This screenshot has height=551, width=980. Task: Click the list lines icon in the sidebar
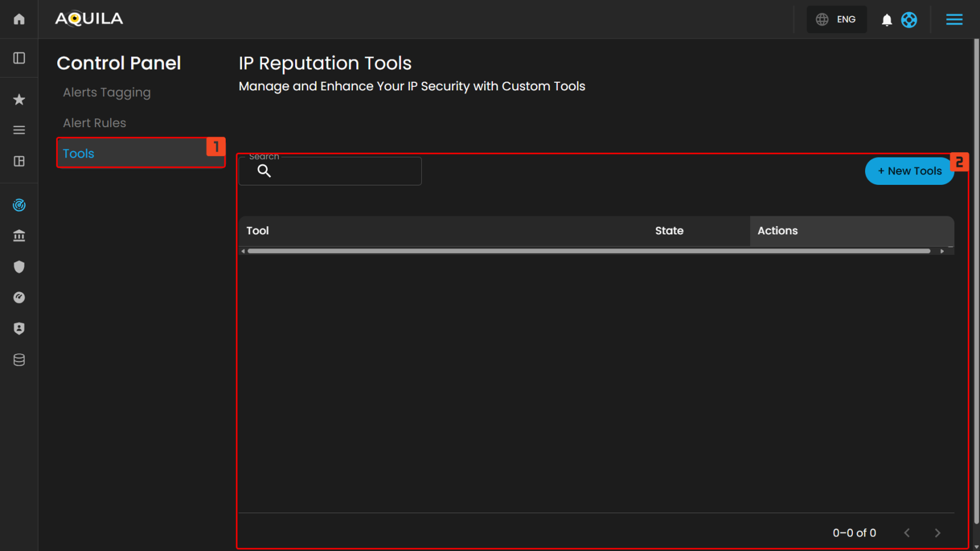(19, 130)
